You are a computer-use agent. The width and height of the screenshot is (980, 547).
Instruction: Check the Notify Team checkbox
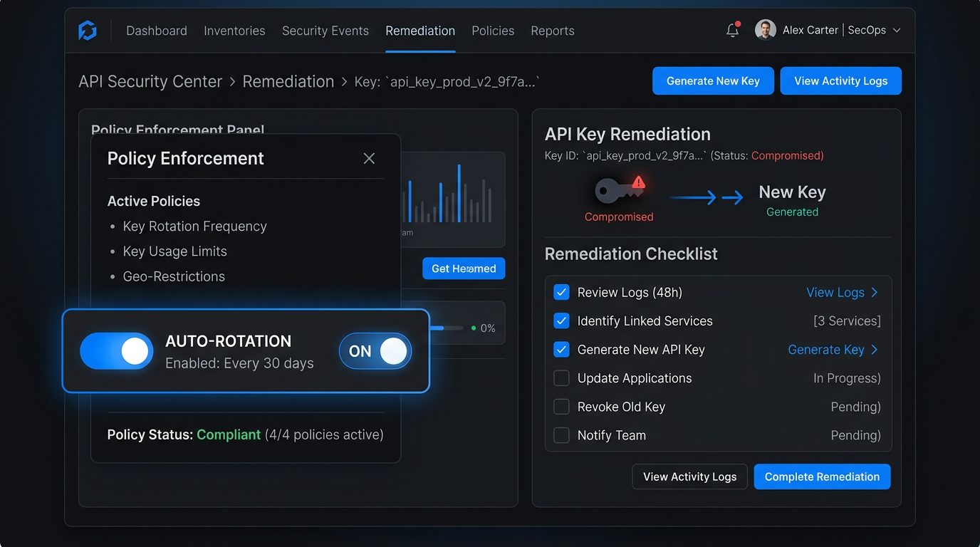(561, 435)
